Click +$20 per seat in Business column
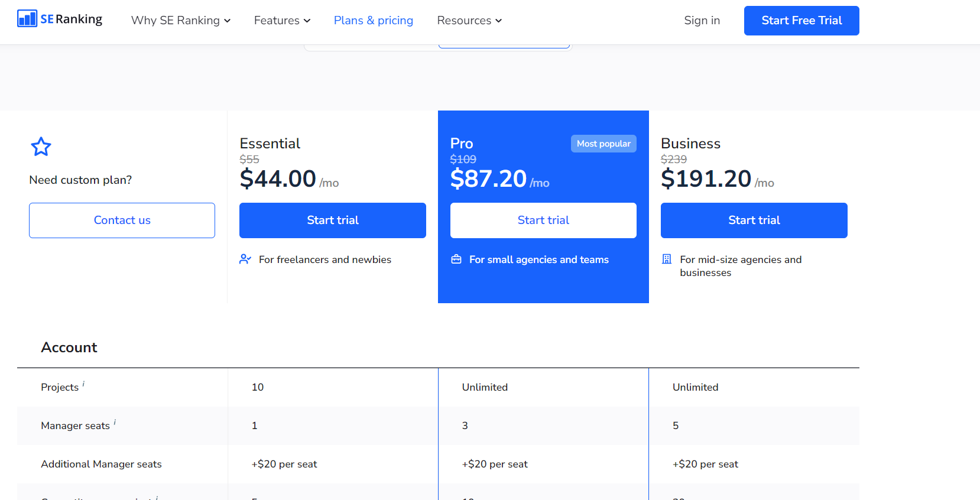 coord(706,464)
